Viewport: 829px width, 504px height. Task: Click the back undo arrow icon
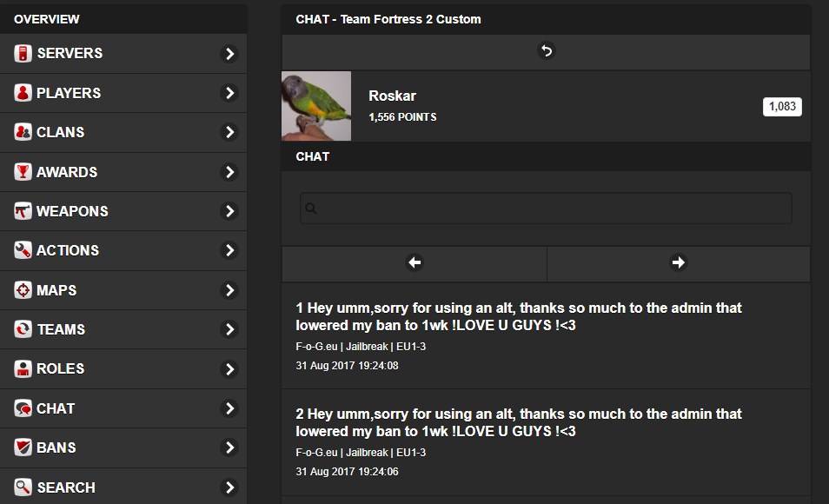click(x=546, y=50)
